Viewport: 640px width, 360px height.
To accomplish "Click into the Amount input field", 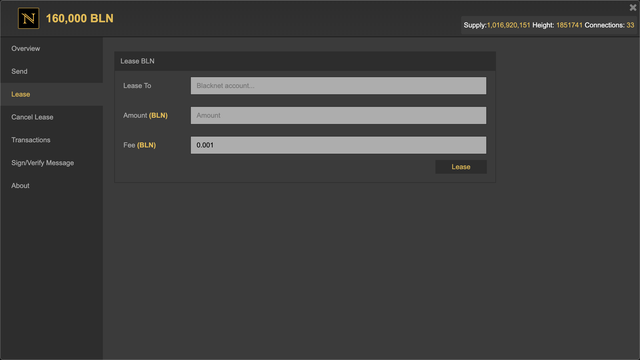I will pos(338,116).
